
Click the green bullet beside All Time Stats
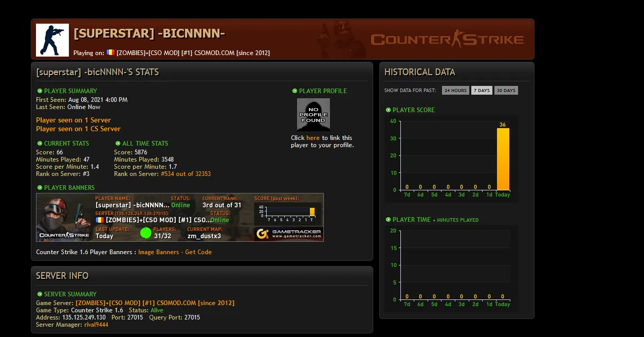click(x=118, y=144)
